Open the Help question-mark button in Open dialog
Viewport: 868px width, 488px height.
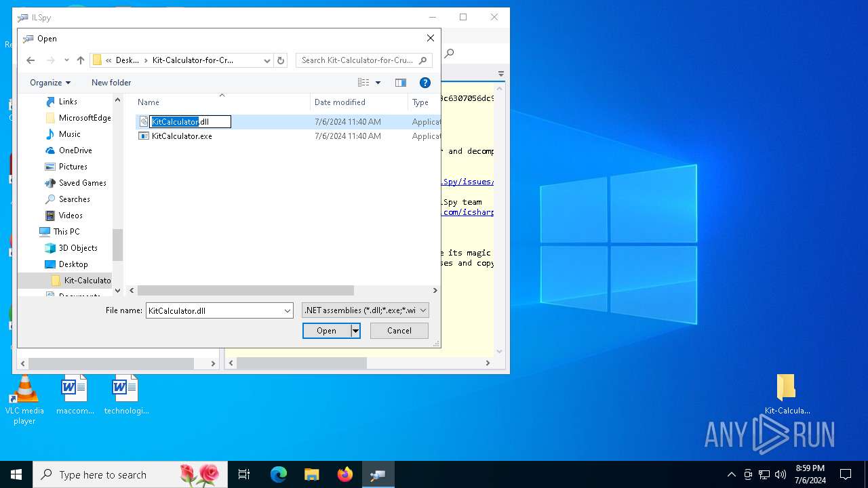pyautogui.click(x=425, y=83)
